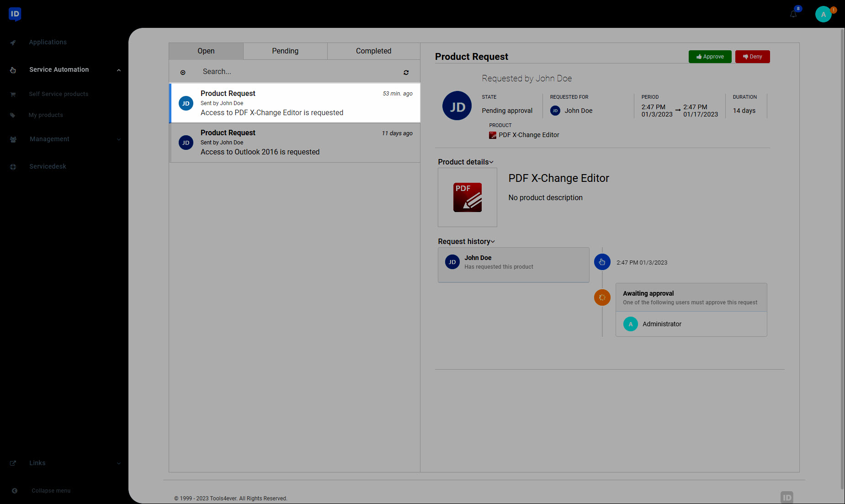Click 2:47 PM 01/3/2023 history timestamp
Image resolution: width=845 pixels, height=504 pixels.
pos(642,263)
